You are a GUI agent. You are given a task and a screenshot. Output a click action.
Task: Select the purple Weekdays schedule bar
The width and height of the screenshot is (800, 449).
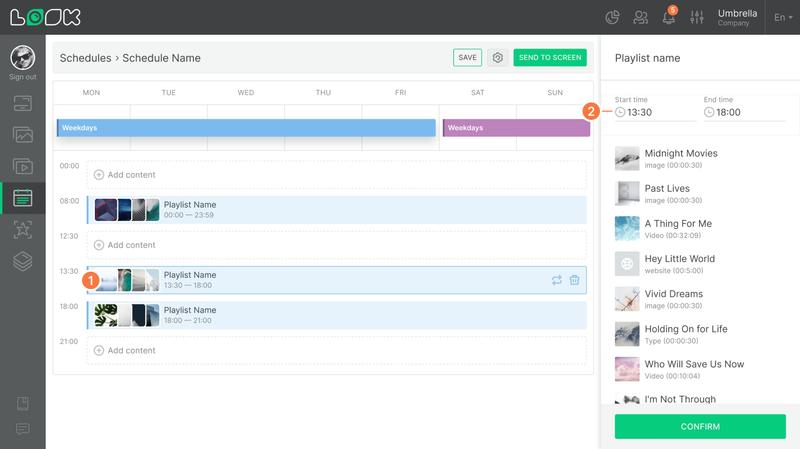[x=516, y=128]
